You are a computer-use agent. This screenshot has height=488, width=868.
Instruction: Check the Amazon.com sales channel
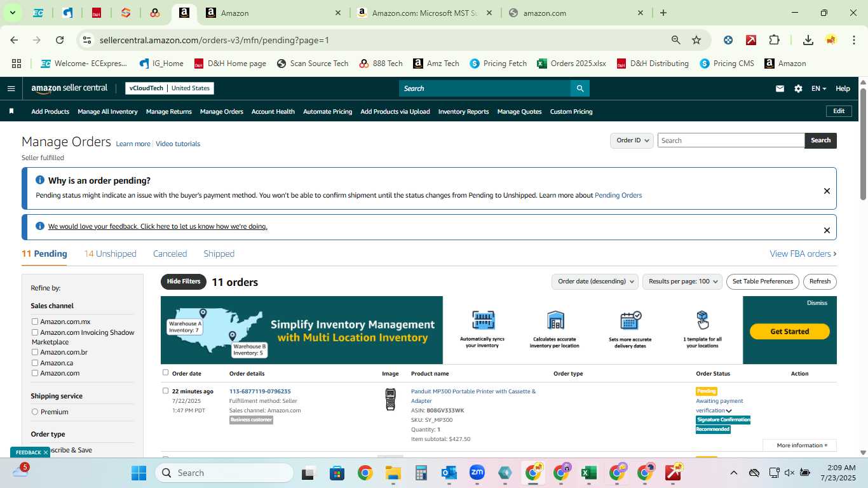click(35, 373)
